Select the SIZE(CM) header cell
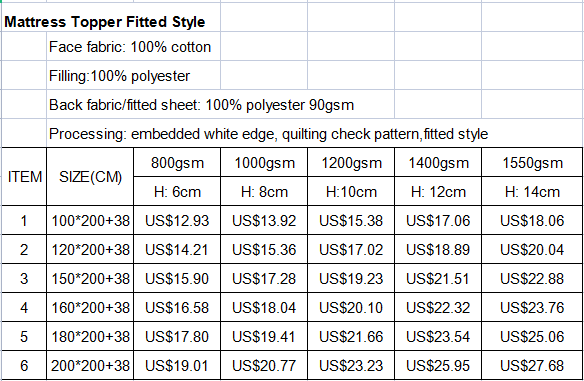Screen dimensions: 584x381 90,177
